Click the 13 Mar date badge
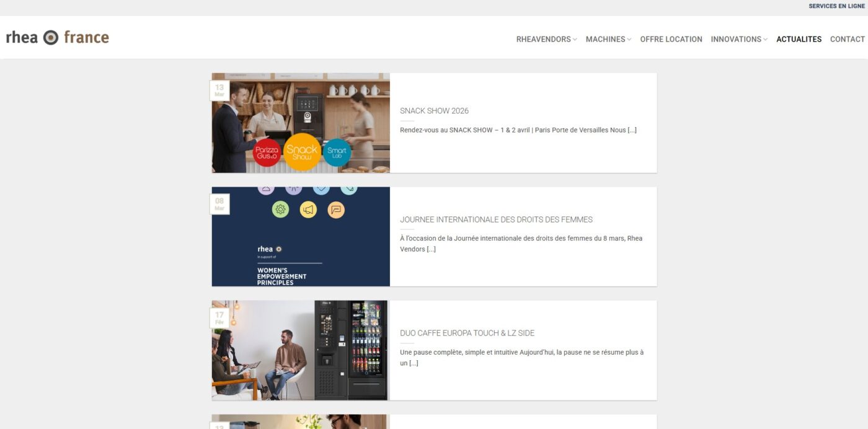This screenshot has height=429, width=868. click(x=219, y=91)
